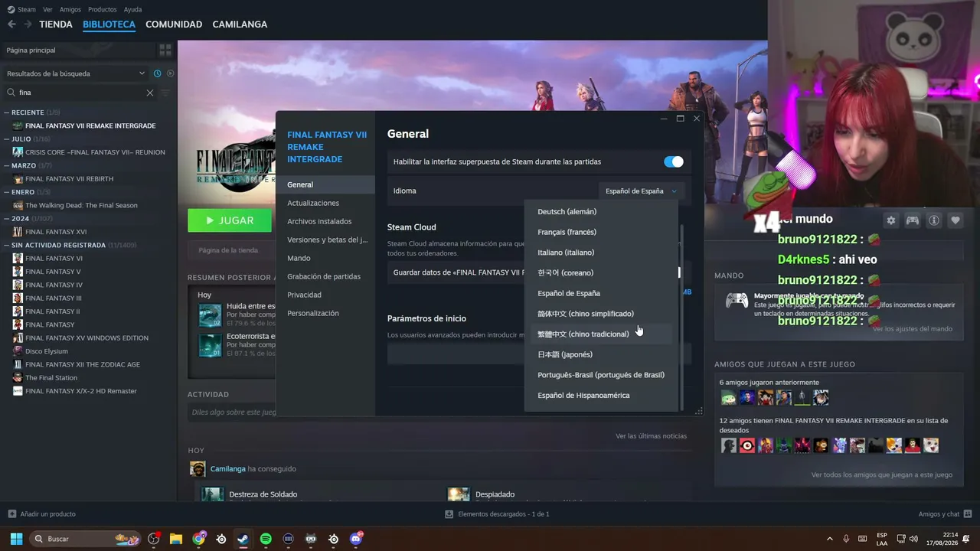Image resolution: width=980 pixels, height=551 pixels.
Task: Open Discord from the taskbar
Action: [x=355, y=539]
